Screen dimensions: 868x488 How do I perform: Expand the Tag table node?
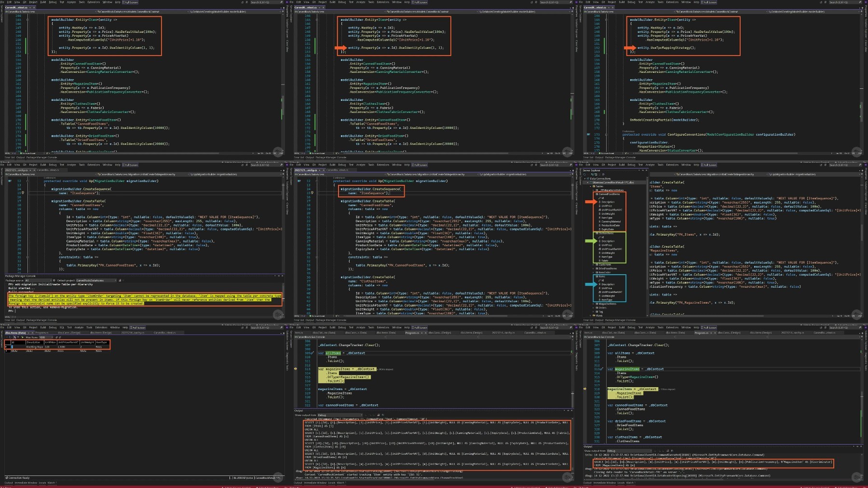pyautogui.click(x=593, y=312)
